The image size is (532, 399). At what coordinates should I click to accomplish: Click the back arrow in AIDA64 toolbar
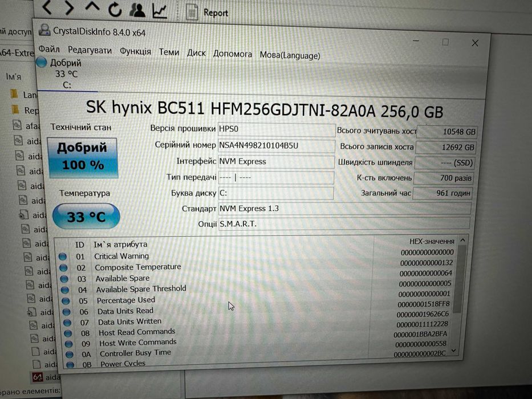tap(47, 7)
